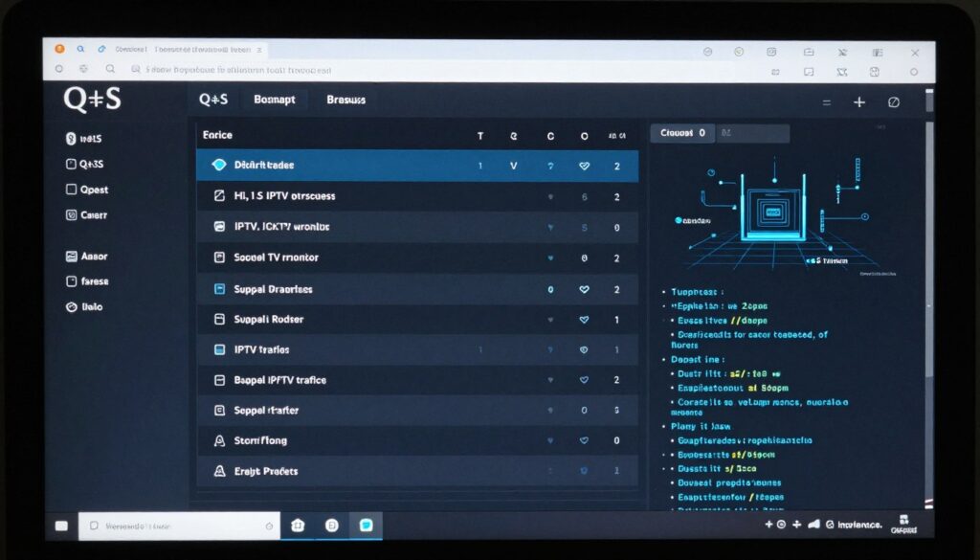980x560 pixels.
Task: Click the taskbar search box
Action: [x=179, y=526]
